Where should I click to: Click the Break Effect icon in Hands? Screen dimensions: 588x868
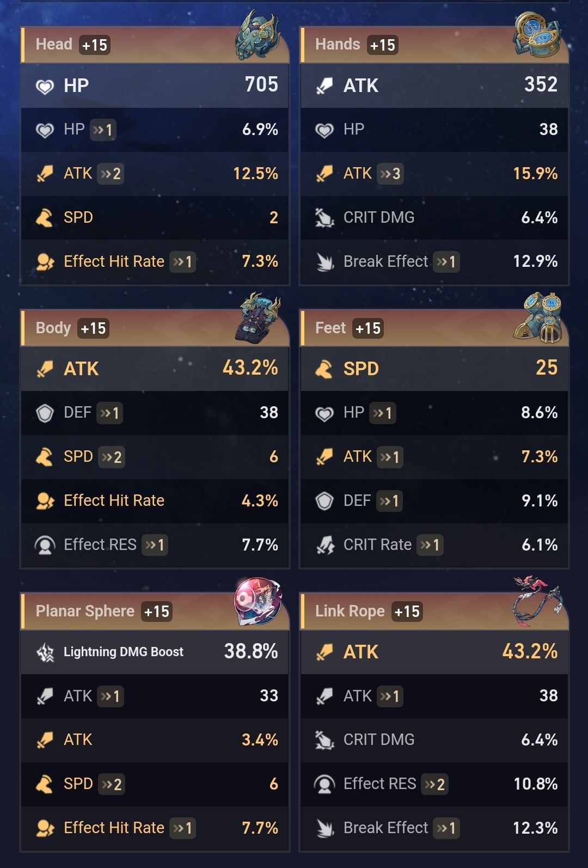325,261
